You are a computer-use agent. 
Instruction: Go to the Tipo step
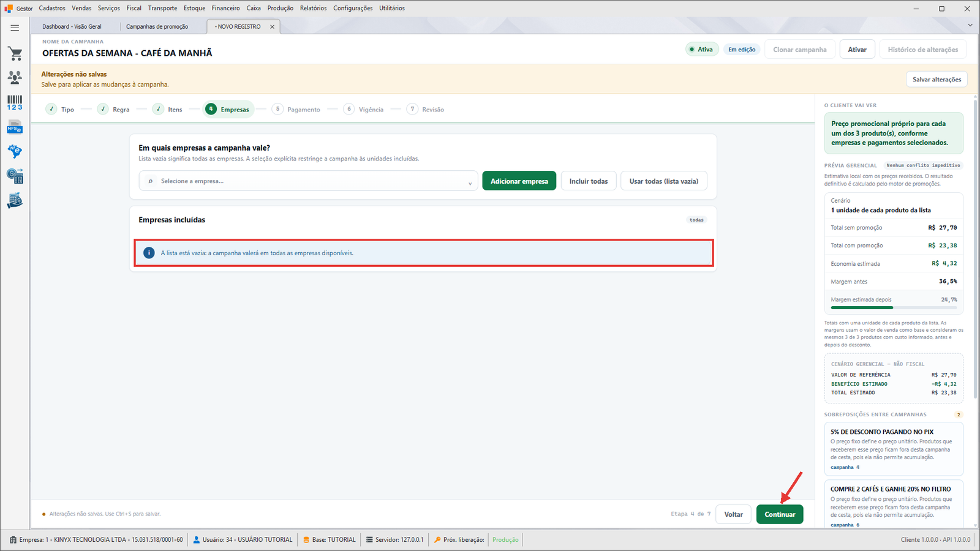point(60,110)
